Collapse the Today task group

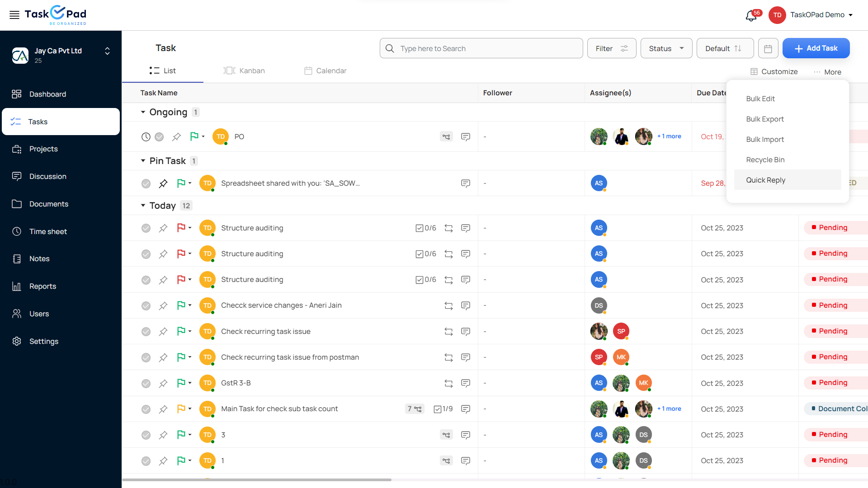[x=143, y=206]
